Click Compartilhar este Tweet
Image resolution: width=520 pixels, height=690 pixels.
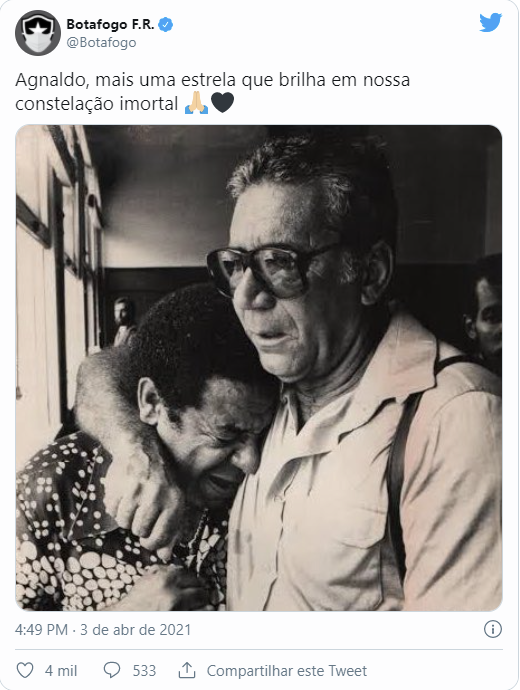click(286, 671)
